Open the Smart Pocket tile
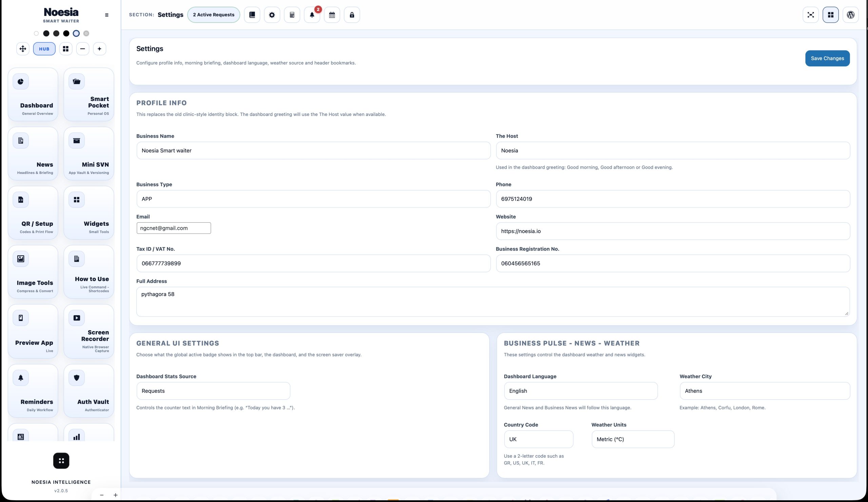868x502 pixels. tap(89, 94)
